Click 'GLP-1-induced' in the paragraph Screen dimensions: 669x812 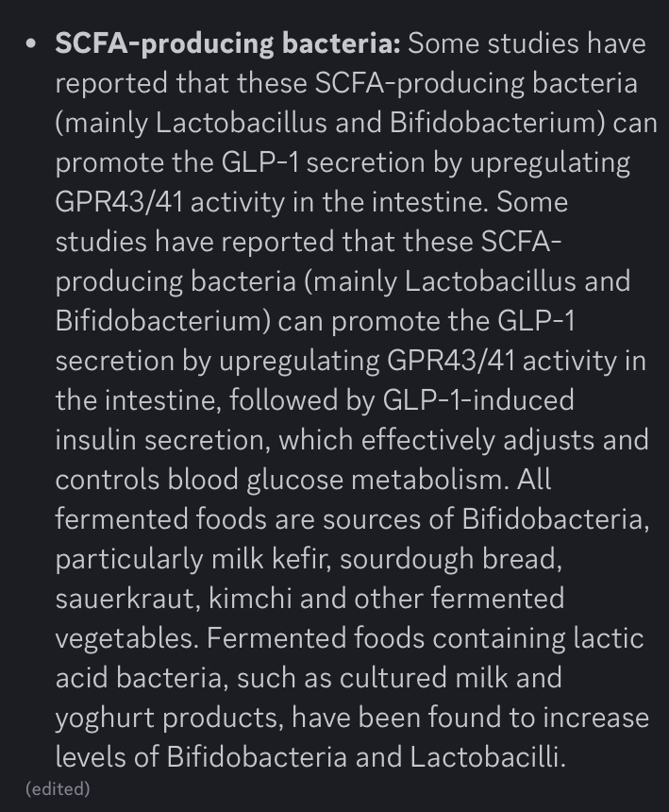[x=478, y=399]
